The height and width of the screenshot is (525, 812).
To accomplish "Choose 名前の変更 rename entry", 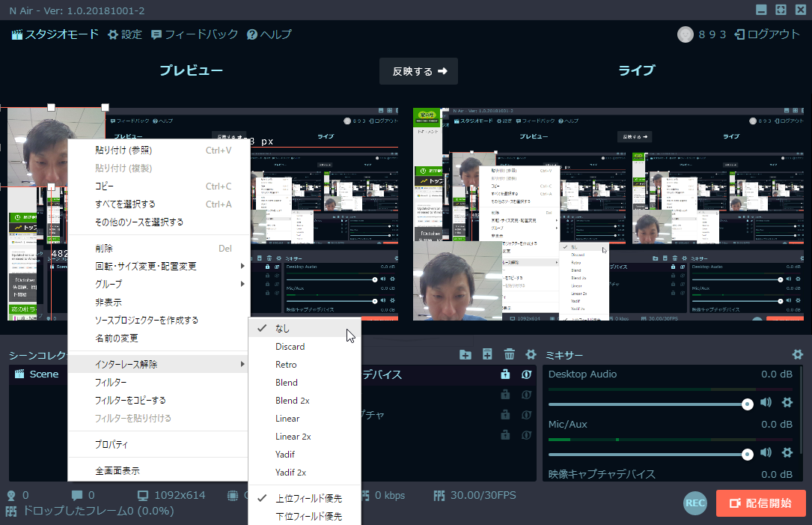I will pos(159,338).
